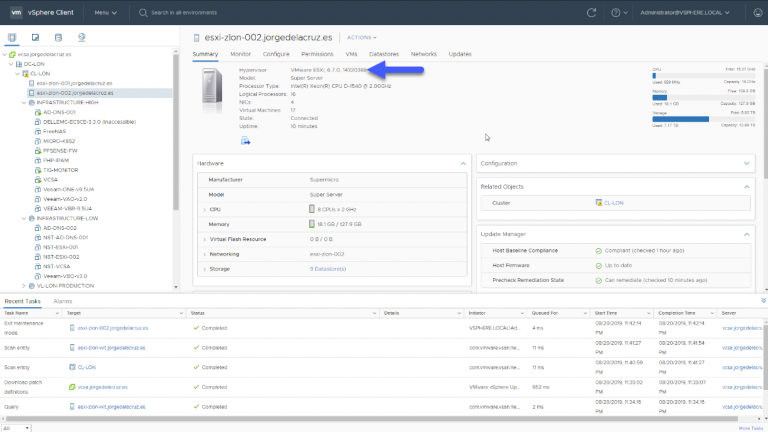Click the More Tasks link
The image size is (768, 432).
click(x=751, y=428)
